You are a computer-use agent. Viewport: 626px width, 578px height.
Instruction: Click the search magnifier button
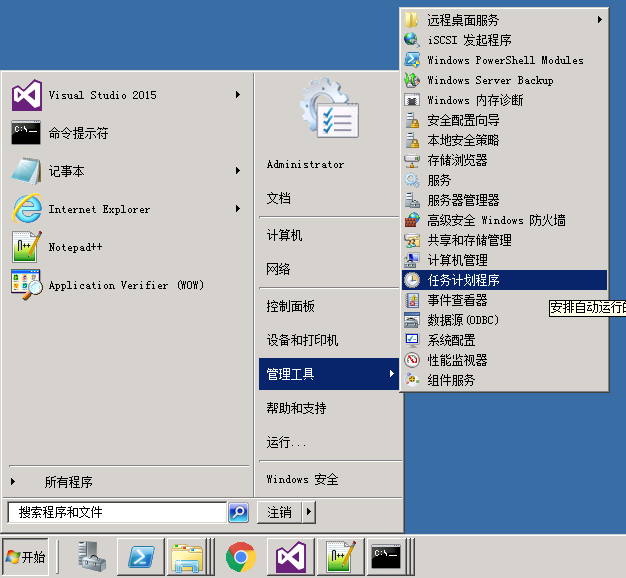(239, 512)
